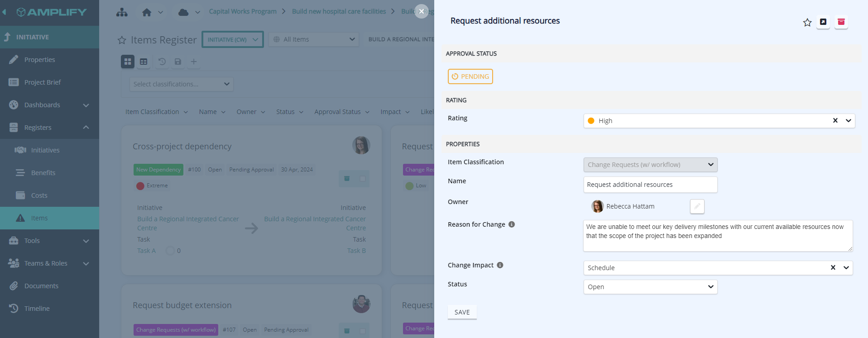Go to Timeline in the sidebar
Screen dimensions: 868x338
(37, 309)
